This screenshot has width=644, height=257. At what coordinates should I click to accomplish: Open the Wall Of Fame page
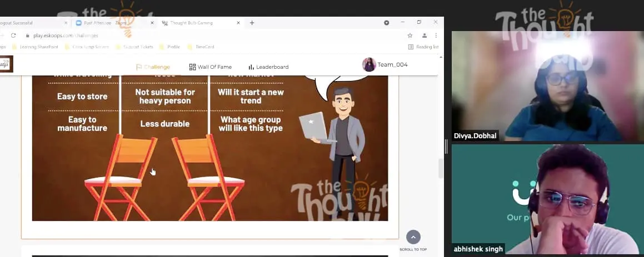coord(210,67)
